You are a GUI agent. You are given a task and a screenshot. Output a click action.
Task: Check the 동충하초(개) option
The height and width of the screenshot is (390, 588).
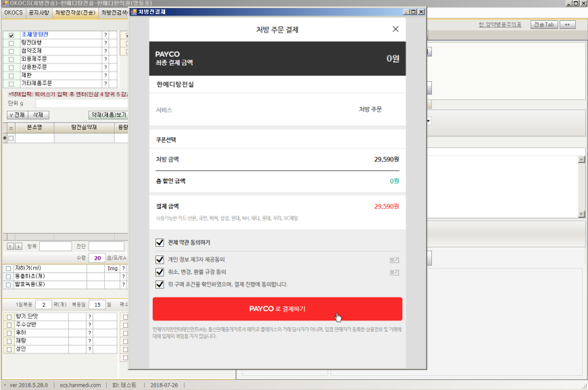(8, 276)
